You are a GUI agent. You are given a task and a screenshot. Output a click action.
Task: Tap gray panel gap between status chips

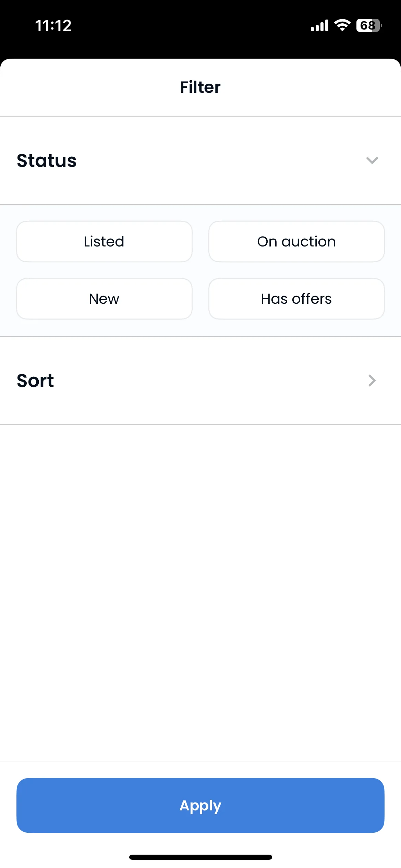pyautogui.click(x=200, y=270)
